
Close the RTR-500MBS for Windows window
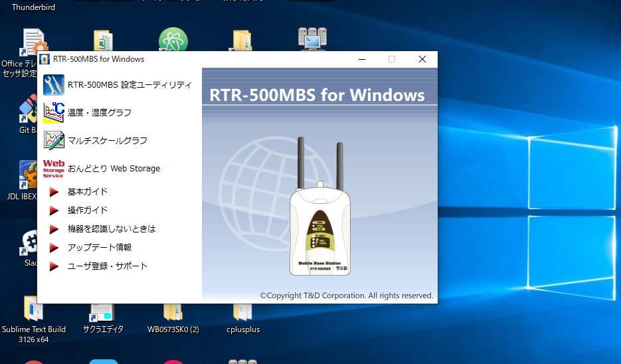click(422, 59)
